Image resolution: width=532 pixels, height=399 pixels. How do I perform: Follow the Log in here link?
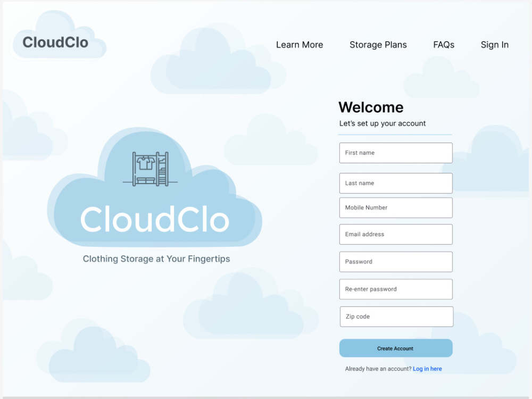coord(427,369)
